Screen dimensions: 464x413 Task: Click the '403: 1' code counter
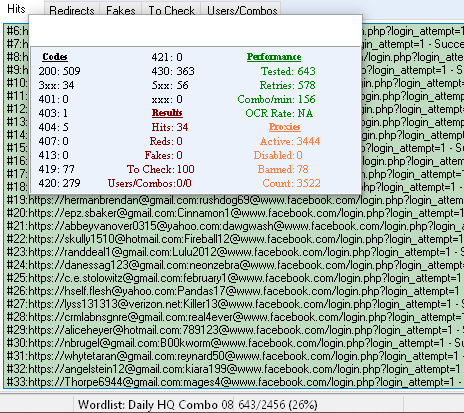click(x=53, y=113)
